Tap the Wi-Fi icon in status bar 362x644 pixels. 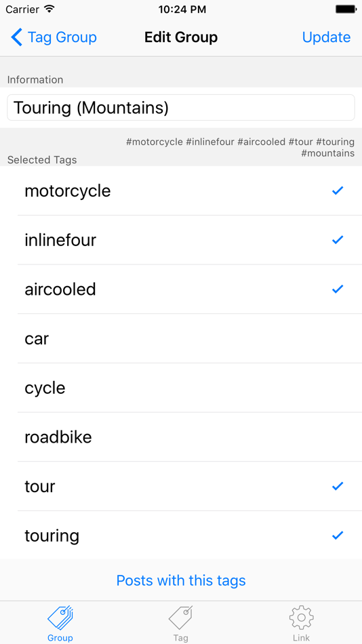tap(49, 9)
